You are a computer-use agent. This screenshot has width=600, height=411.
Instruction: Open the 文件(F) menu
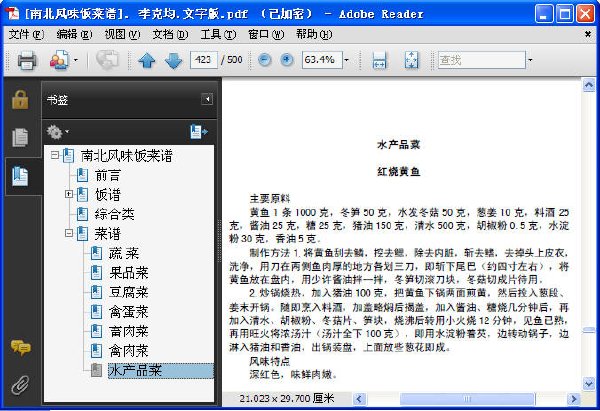click(26, 34)
